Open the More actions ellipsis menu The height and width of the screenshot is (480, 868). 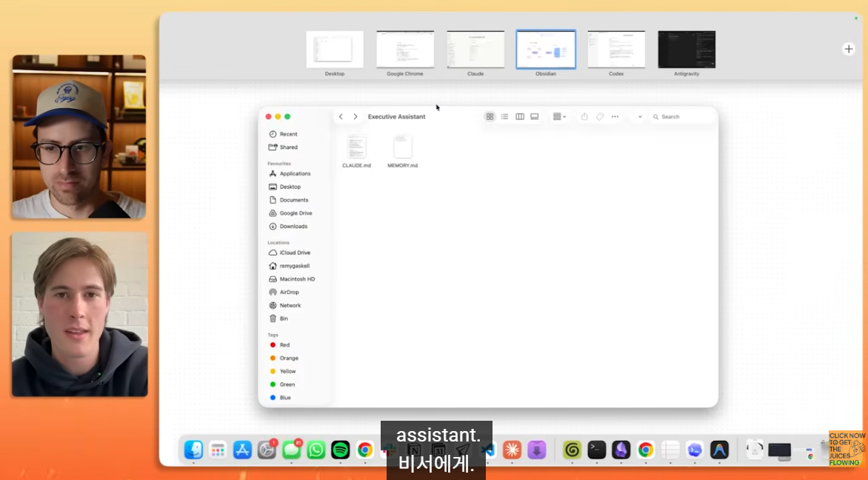tap(615, 117)
